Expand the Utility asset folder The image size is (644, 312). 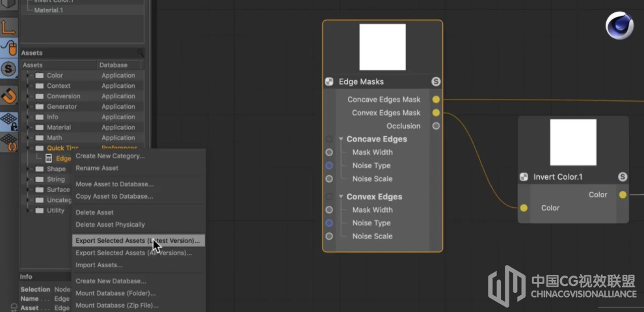tap(29, 210)
